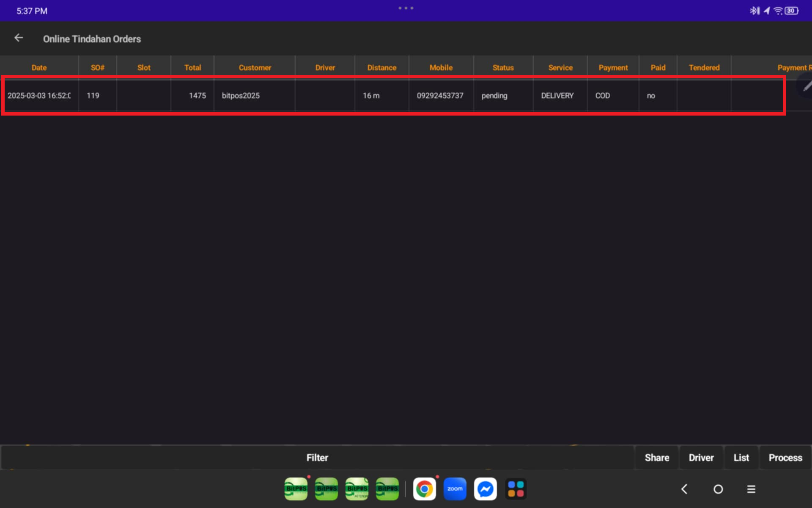Click the first BitPOS icon with notification dot
Screen dimensions: 812x508
(x=296, y=489)
